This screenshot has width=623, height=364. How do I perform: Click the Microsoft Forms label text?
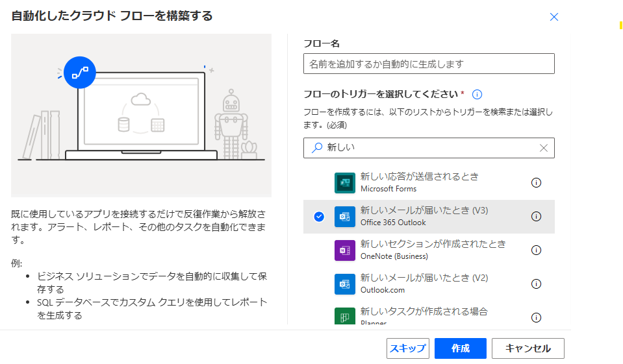[x=388, y=189]
